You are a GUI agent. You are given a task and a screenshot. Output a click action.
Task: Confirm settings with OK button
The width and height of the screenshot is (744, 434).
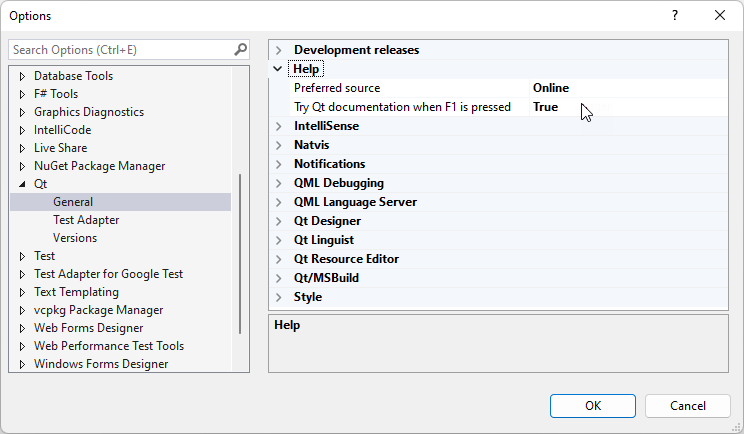pos(593,406)
